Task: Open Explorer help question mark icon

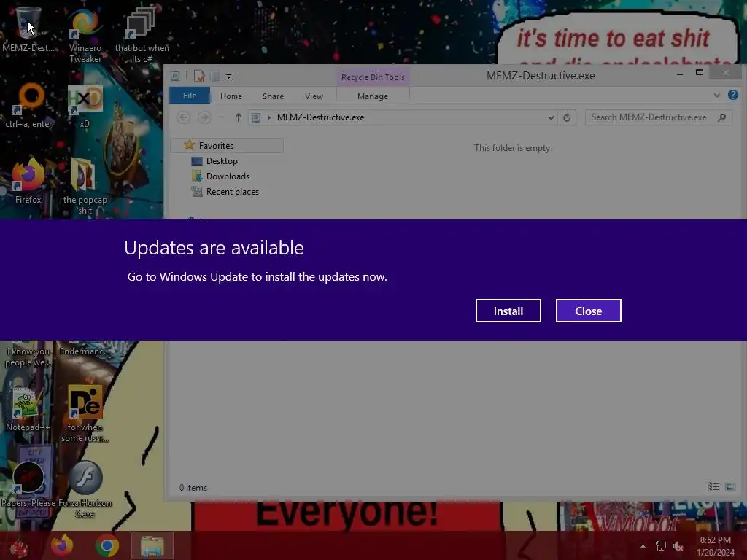Action: 732,95
